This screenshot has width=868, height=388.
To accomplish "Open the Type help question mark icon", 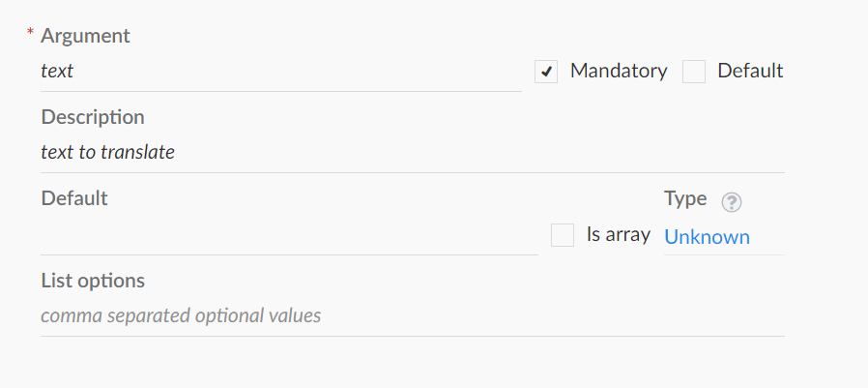I will coord(732,202).
